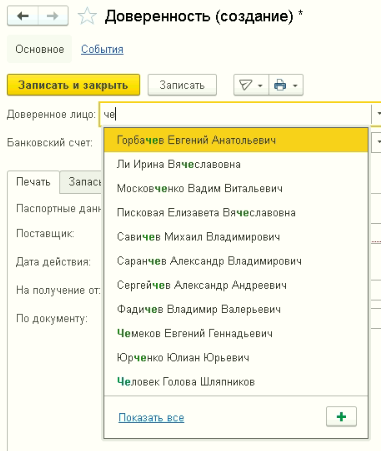Go forward with the right arrow button
Screen dimensions: 381x451
point(53,16)
